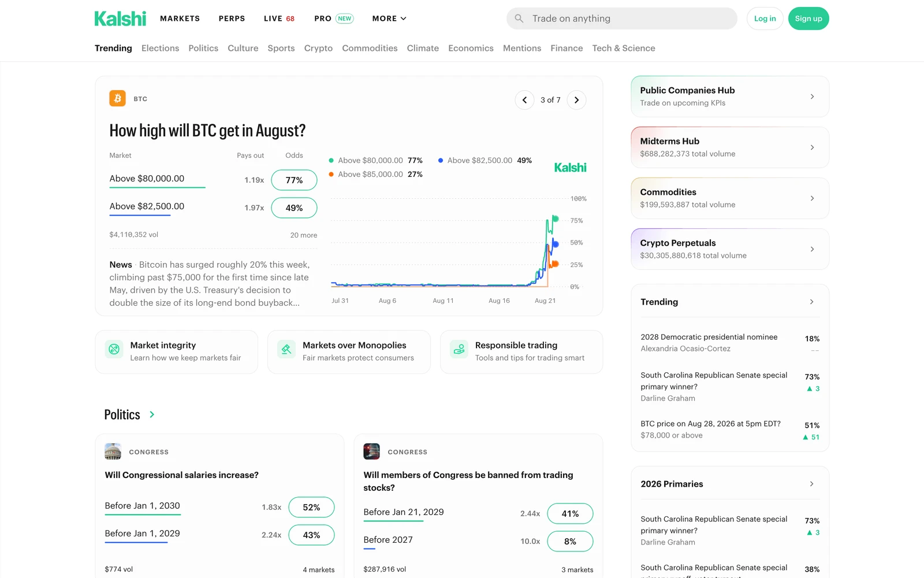Open Politics section chevron arrow
This screenshot has height=578, width=924.
[x=152, y=414]
